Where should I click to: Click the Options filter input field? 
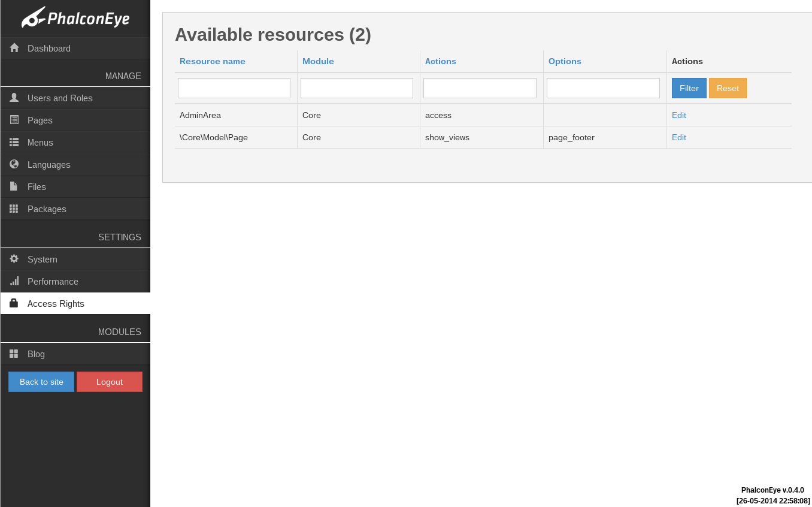(603, 88)
